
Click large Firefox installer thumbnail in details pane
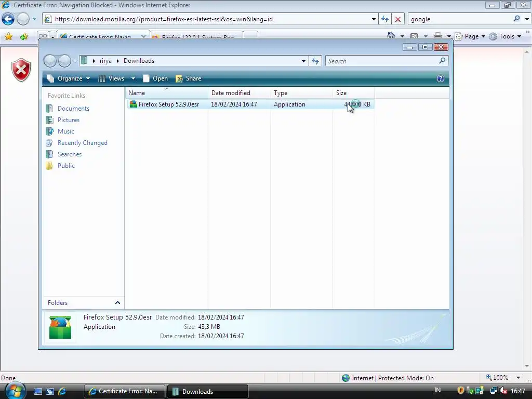pyautogui.click(x=60, y=327)
